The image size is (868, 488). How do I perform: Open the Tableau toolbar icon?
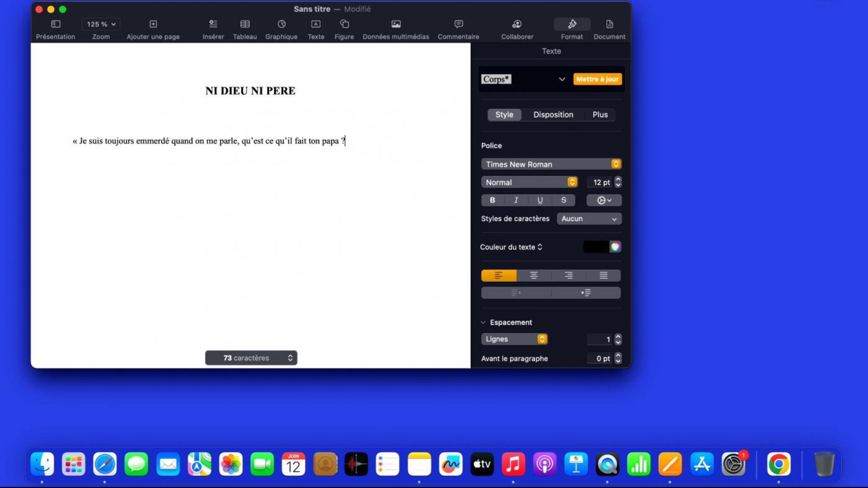click(x=245, y=24)
